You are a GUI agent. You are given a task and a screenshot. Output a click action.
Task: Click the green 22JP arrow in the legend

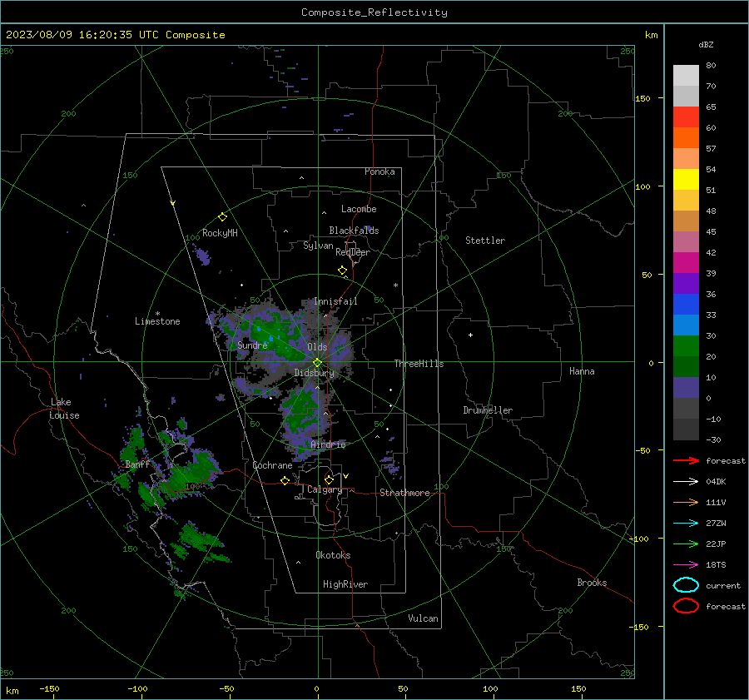coord(686,544)
